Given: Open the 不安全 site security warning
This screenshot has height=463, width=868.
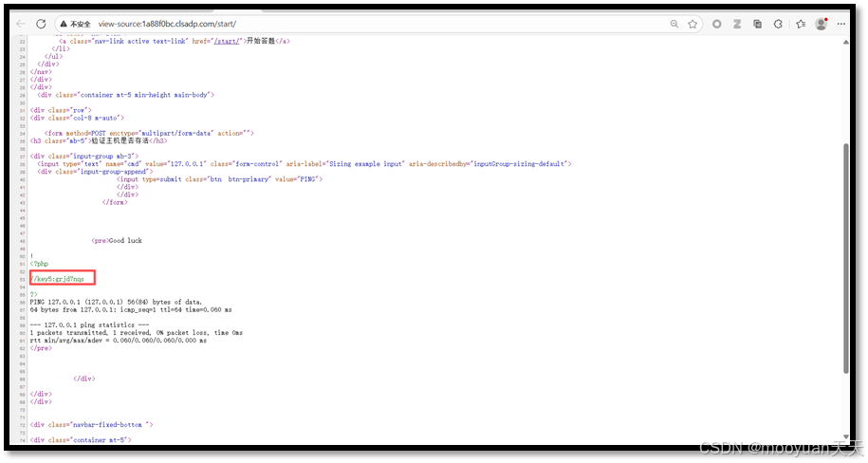Looking at the screenshot, I should click(x=75, y=24).
